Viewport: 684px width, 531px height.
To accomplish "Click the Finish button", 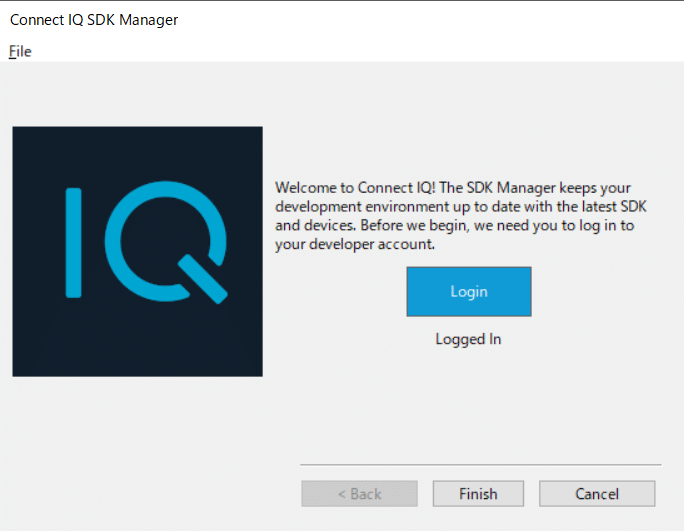I will click(478, 494).
